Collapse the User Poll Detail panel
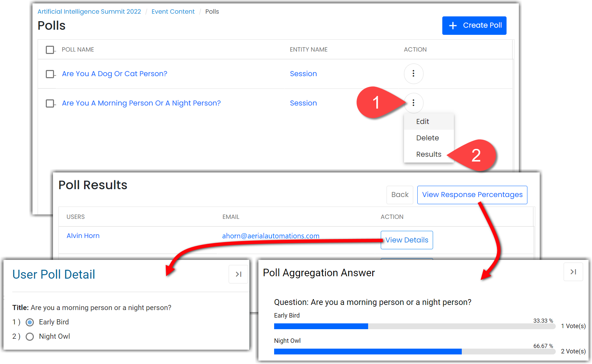Screen dimensions: 592x364 coord(238,274)
